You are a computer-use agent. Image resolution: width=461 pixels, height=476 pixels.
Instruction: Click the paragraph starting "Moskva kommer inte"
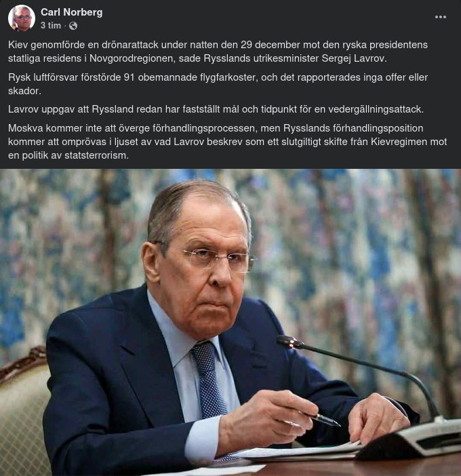[x=228, y=142]
